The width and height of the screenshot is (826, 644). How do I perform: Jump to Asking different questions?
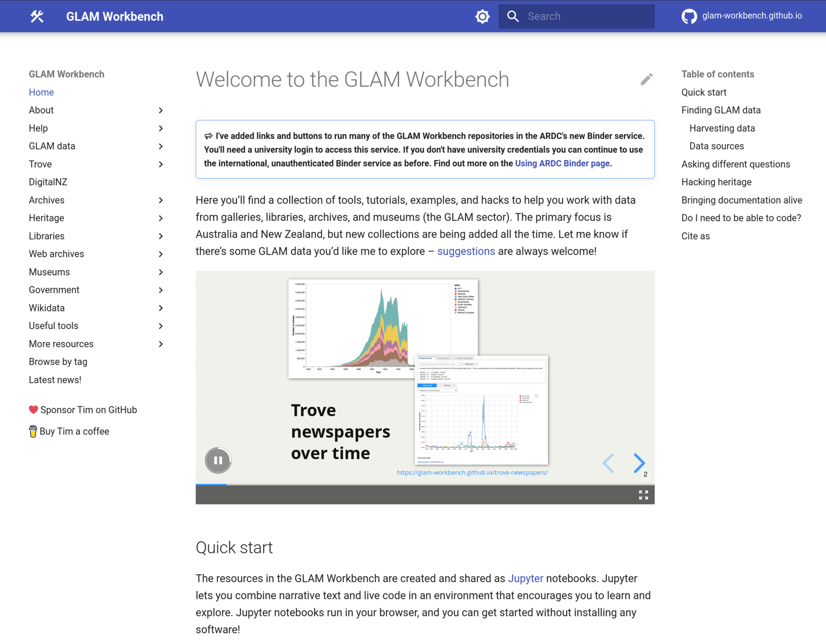tap(735, 164)
